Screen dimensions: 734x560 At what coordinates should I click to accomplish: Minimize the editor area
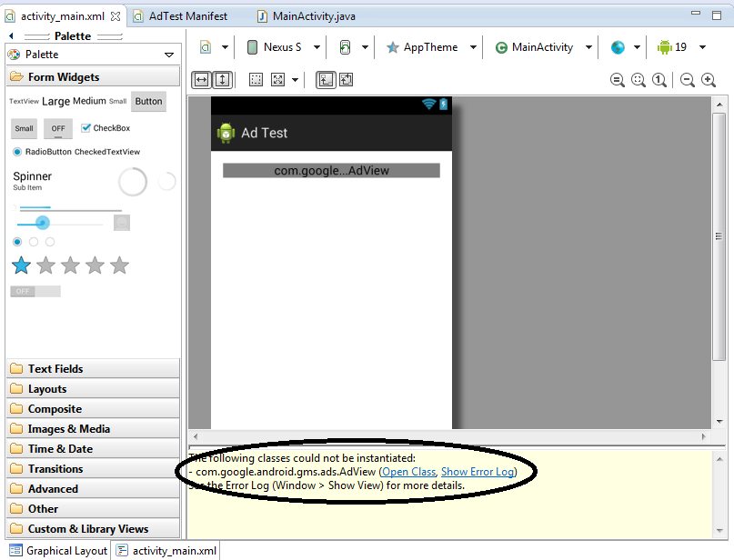(x=696, y=14)
